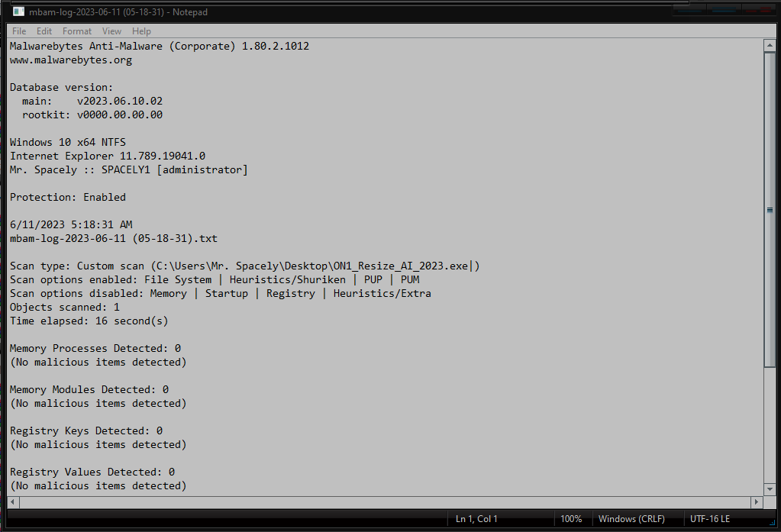Click the vertical scrollbar down arrow

(770, 489)
